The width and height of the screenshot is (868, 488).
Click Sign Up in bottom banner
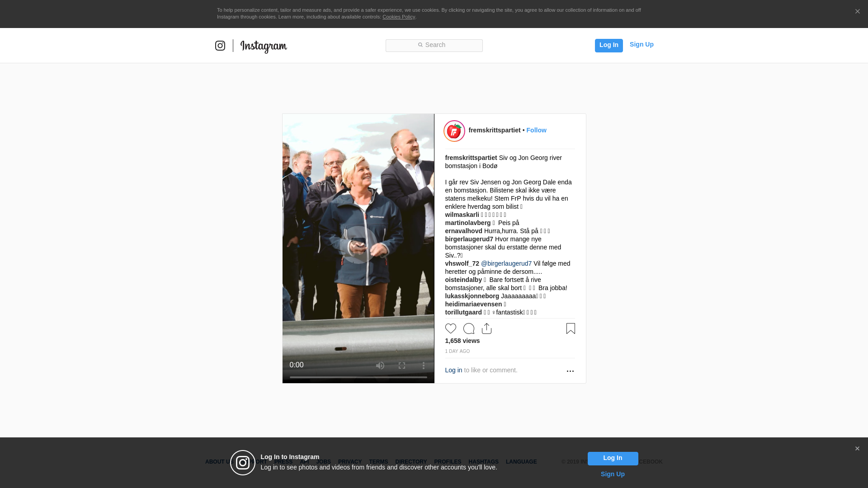[x=613, y=474]
